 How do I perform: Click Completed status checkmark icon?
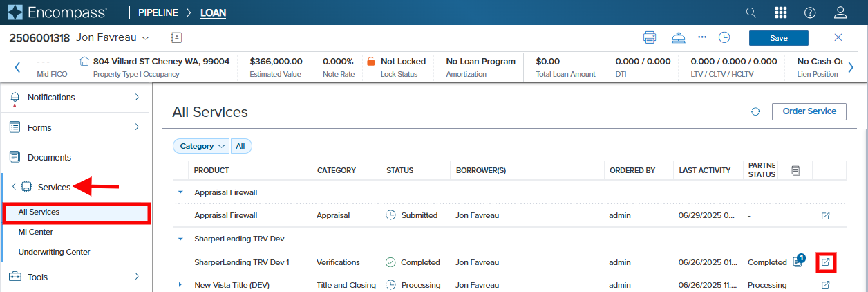[390, 262]
